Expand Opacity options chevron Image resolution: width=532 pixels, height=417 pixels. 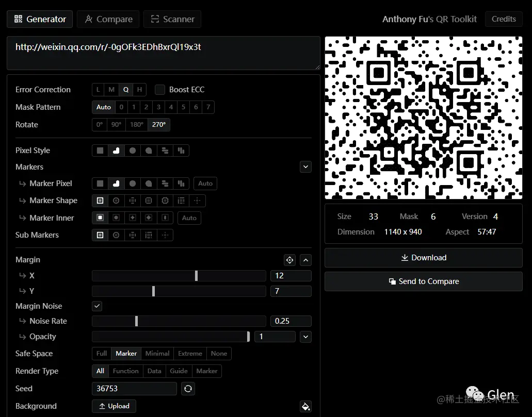[305, 337]
